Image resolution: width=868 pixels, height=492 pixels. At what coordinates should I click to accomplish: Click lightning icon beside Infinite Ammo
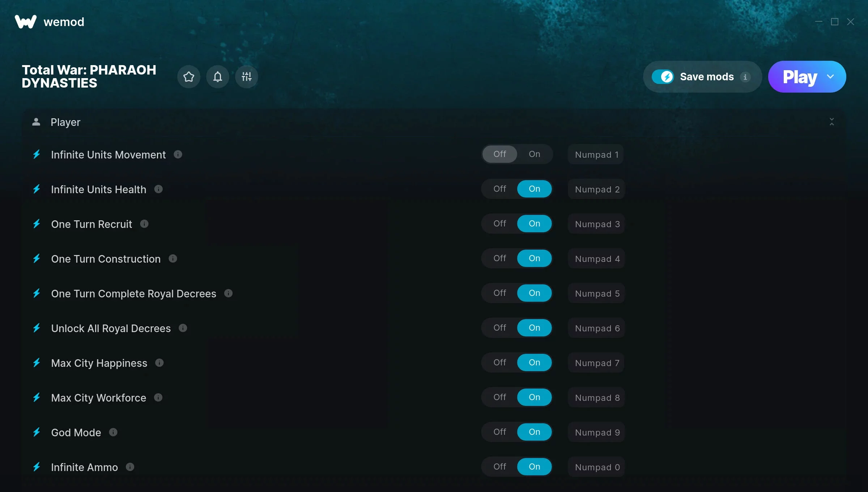37,467
